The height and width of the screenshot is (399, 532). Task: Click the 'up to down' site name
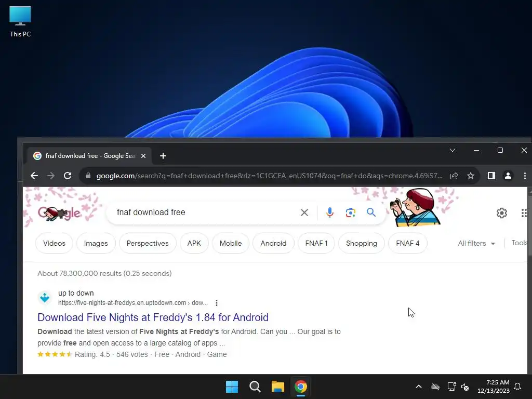[x=76, y=293]
